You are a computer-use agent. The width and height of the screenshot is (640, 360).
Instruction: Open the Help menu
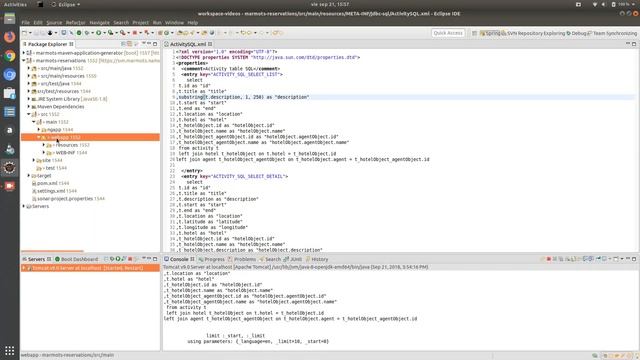[x=193, y=23]
